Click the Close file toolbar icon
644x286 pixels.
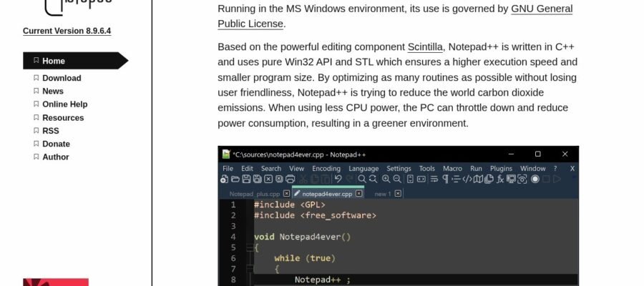268,179
